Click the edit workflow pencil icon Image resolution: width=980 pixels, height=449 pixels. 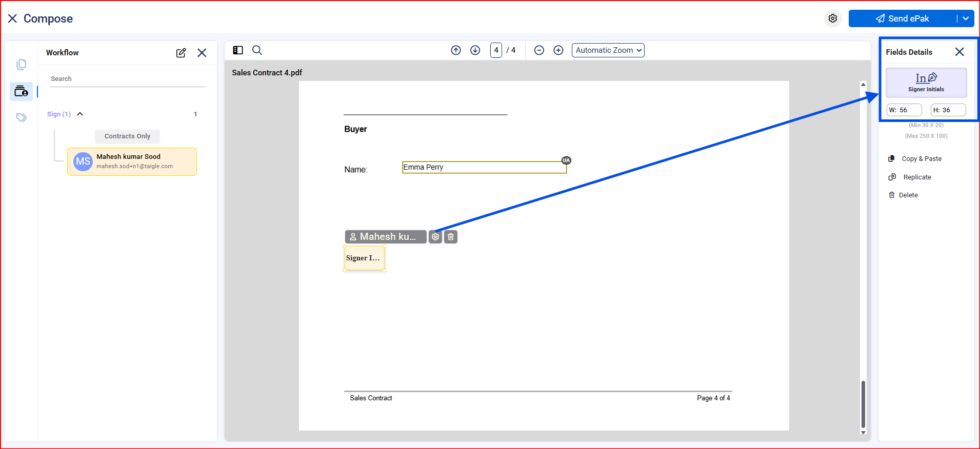click(181, 53)
